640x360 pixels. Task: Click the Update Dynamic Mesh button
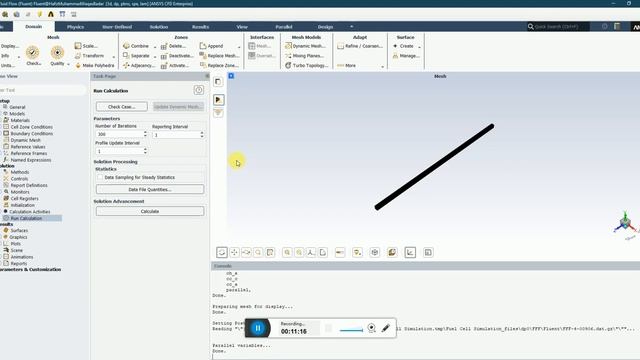pyautogui.click(x=178, y=107)
